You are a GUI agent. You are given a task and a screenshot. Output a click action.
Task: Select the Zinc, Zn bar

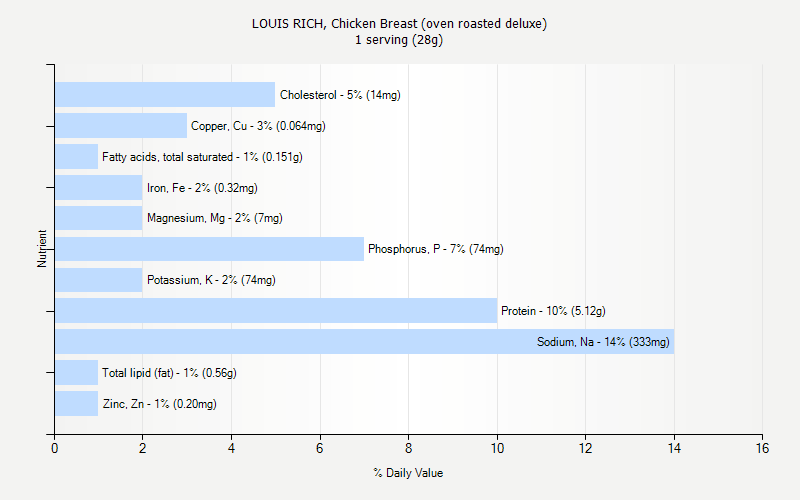pyautogui.click(x=76, y=404)
